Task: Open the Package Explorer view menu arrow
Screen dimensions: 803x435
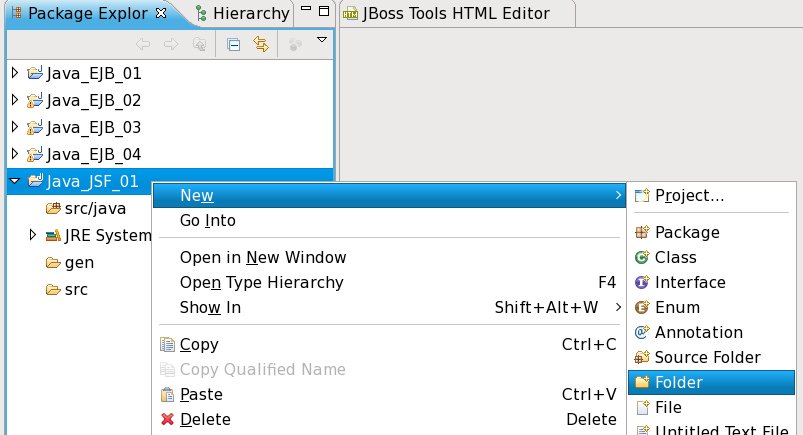Action: coord(321,41)
